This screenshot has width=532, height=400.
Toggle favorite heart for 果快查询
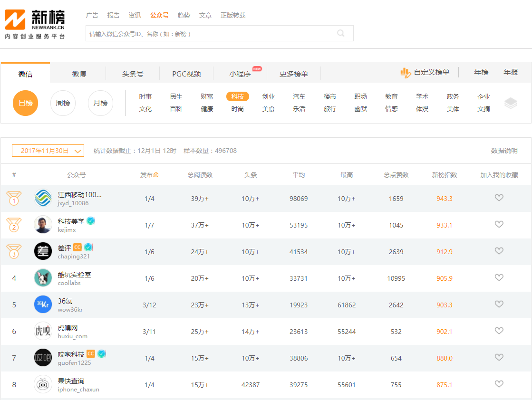(499, 384)
